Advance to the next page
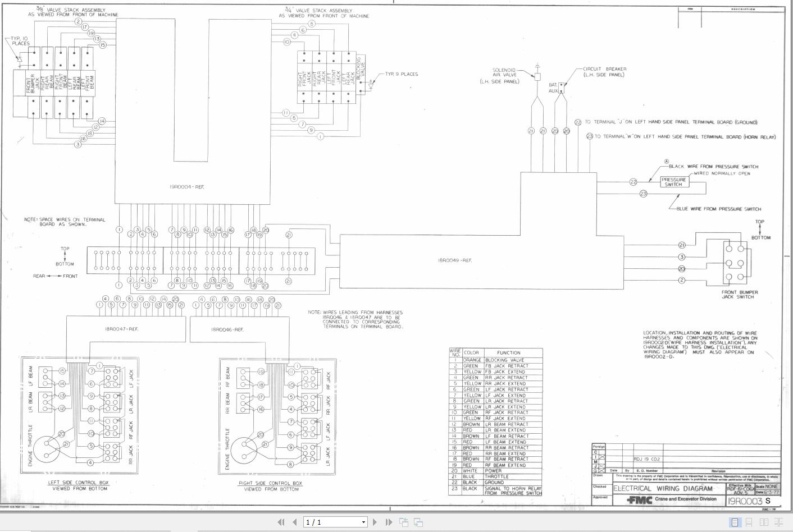The width and height of the screenshot is (793, 532). (375, 522)
